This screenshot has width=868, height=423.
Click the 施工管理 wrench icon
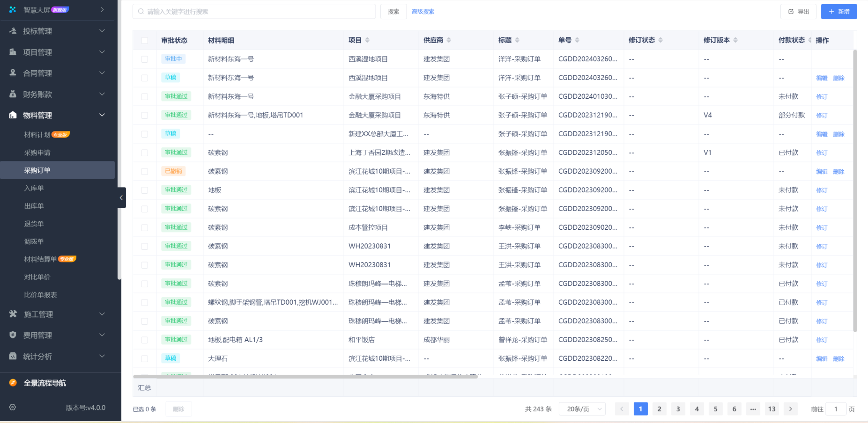[x=13, y=314]
